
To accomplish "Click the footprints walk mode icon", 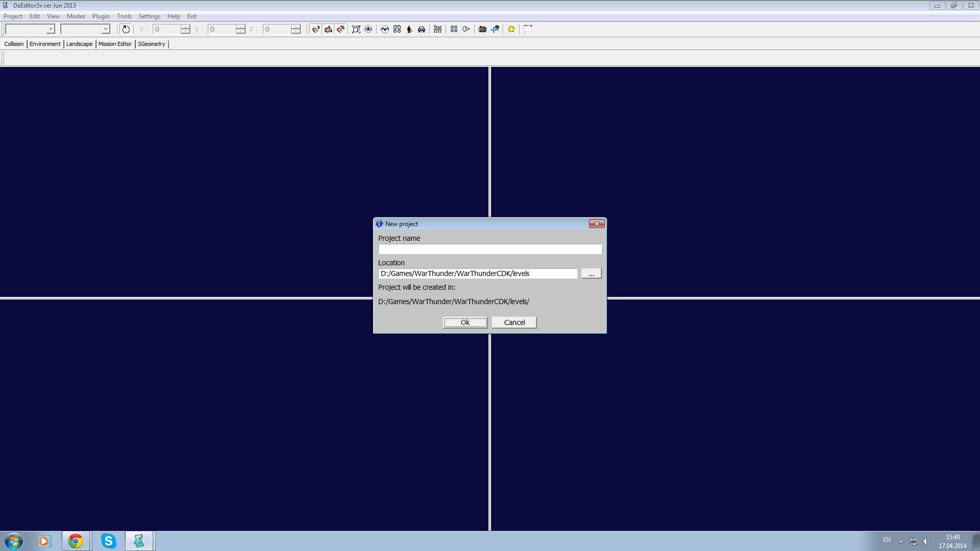I will (x=397, y=29).
